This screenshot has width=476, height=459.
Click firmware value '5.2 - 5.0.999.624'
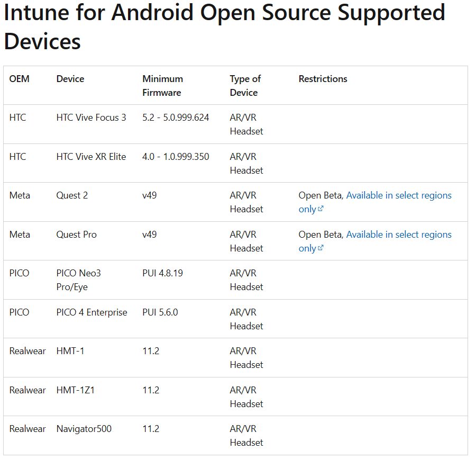[176, 118]
